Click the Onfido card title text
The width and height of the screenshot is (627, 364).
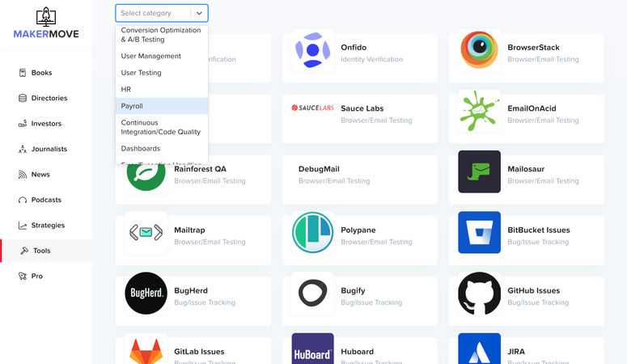[354, 47]
